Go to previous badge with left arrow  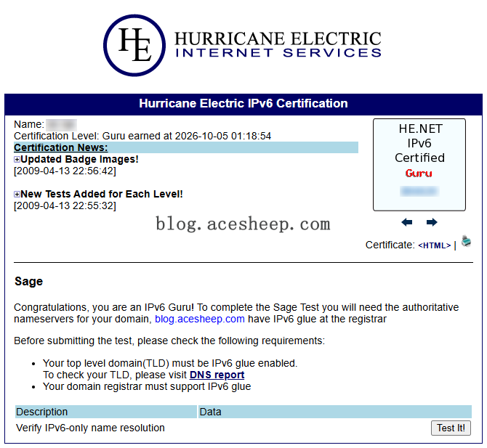click(406, 222)
